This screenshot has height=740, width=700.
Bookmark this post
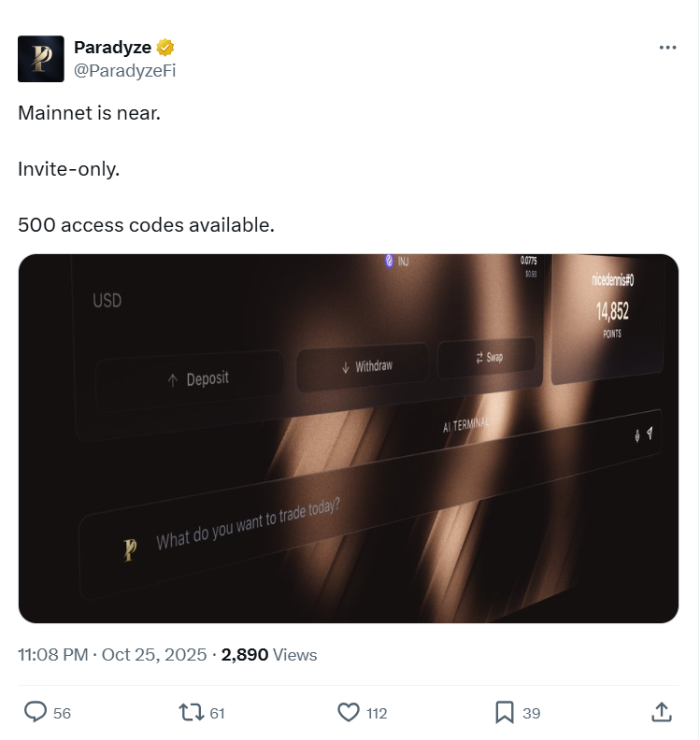tap(505, 712)
